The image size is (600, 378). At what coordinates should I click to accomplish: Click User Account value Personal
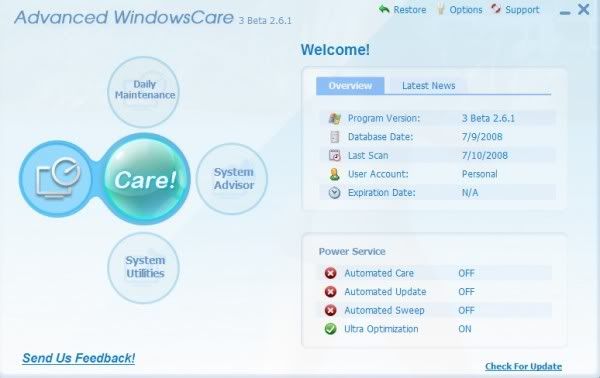pyautogui.click(x=479, y=174)
